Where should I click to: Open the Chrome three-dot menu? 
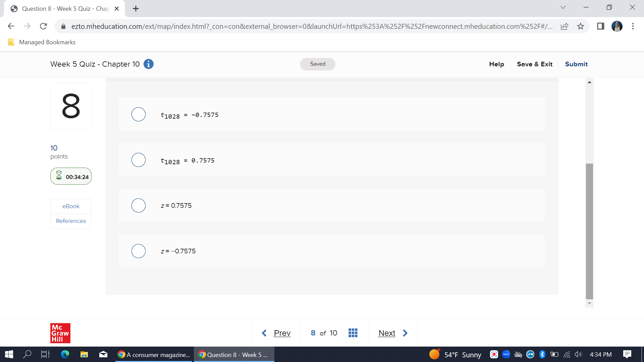[633, 26]
